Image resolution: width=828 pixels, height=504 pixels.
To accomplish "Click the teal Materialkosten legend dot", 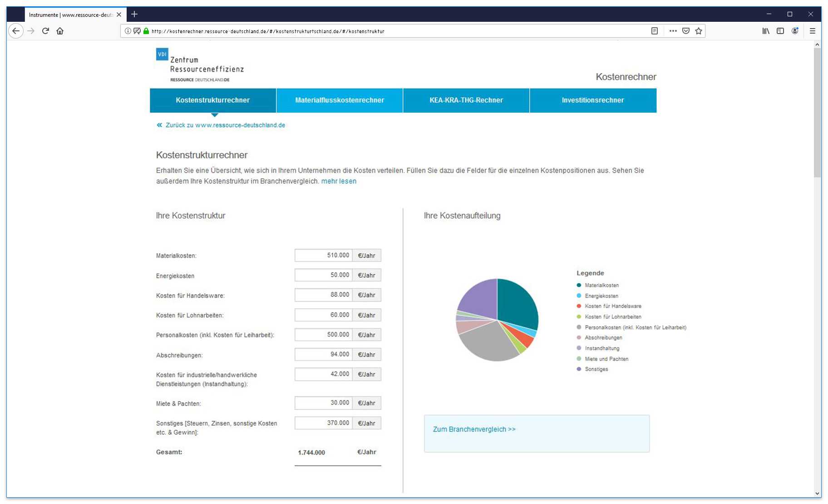I will 579,285.
